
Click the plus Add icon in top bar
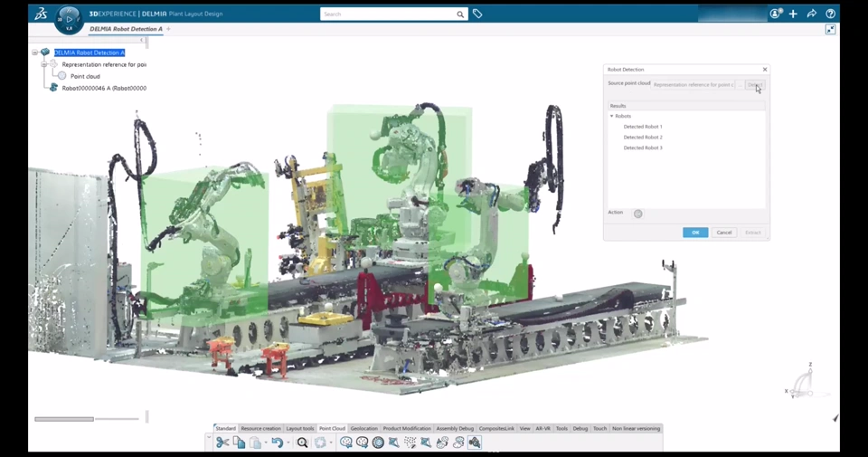click(x=793, y=14)
